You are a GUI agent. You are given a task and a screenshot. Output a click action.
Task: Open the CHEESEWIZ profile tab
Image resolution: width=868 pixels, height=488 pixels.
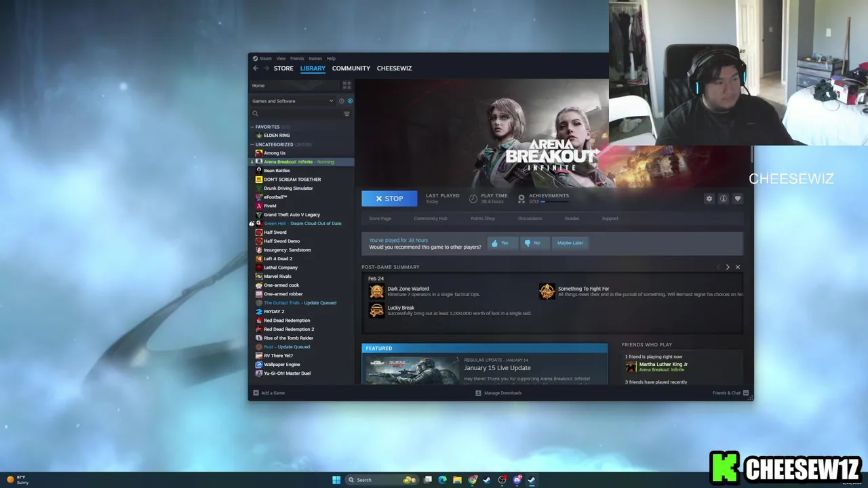(x=394, y=68)
